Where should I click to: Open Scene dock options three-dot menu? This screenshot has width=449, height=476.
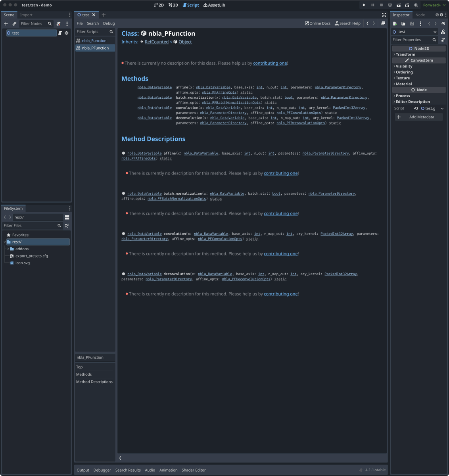[69, 15]
